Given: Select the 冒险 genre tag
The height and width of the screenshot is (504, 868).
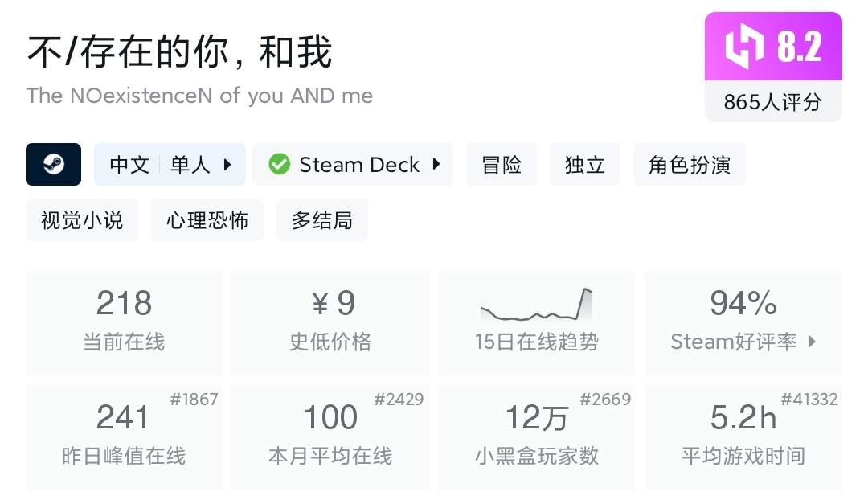Looking at the screenshot, I should pos(502,165).
